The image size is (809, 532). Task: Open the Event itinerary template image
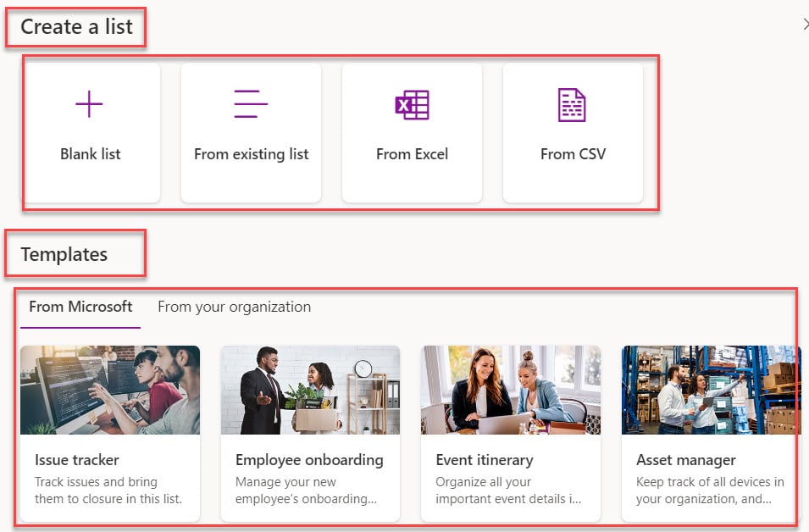[511, 390]
